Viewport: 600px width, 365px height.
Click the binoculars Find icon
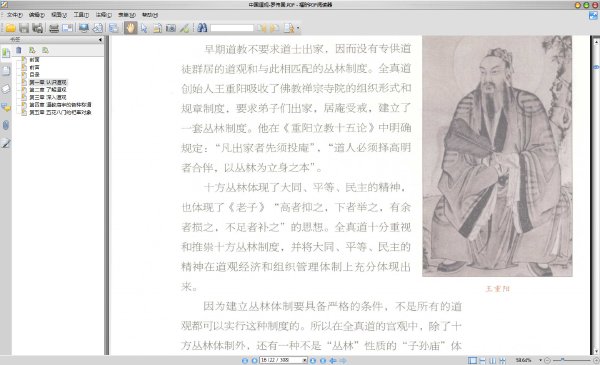click(202, 28)
